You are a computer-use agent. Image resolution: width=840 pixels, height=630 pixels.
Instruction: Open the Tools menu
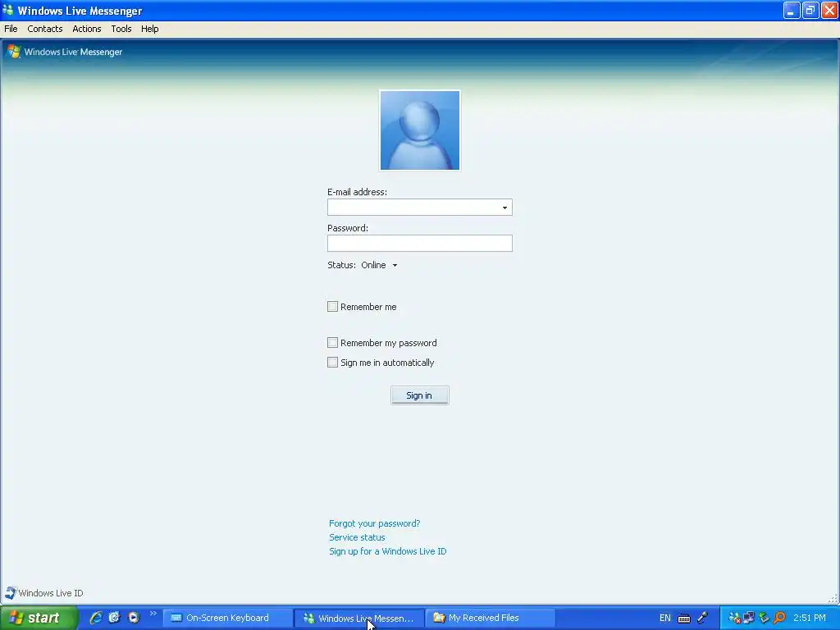[121, 29]
